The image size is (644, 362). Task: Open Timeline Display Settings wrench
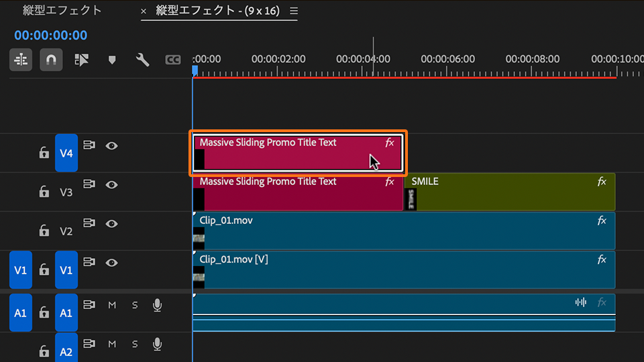pos(142,60)
